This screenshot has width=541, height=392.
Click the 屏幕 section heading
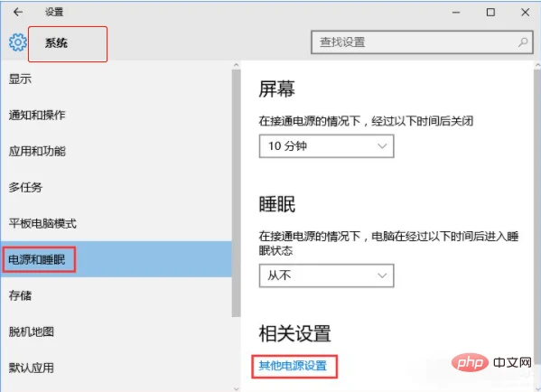(x=276, y=89)
